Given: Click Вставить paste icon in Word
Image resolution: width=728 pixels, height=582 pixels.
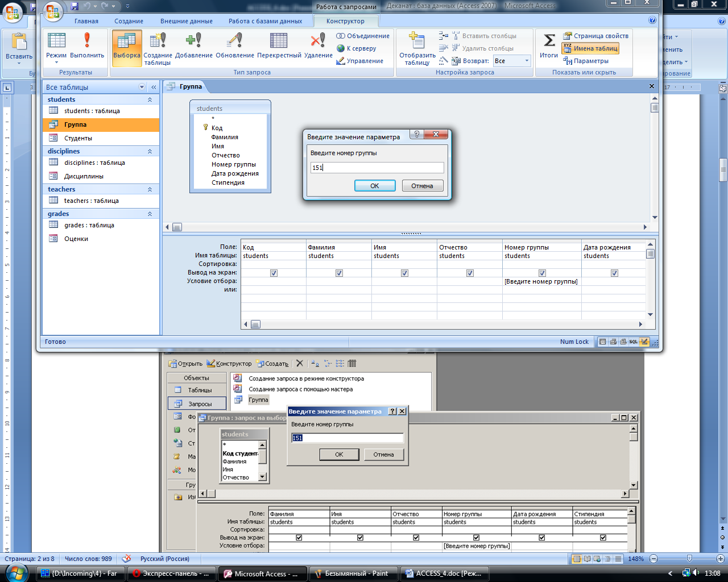Looking at the screenshot, I should (x=19, y=43).
